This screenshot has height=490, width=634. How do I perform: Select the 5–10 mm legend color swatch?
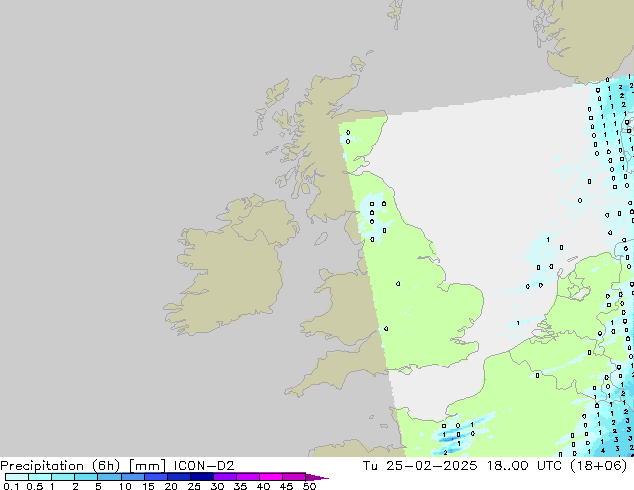click(109, 477)
